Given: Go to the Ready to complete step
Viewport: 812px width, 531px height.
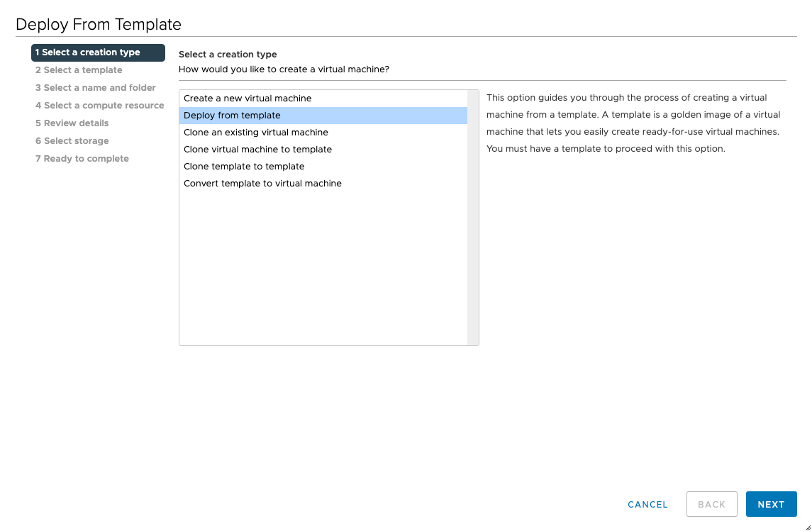Looking at the screenshot, I should 82,159.
